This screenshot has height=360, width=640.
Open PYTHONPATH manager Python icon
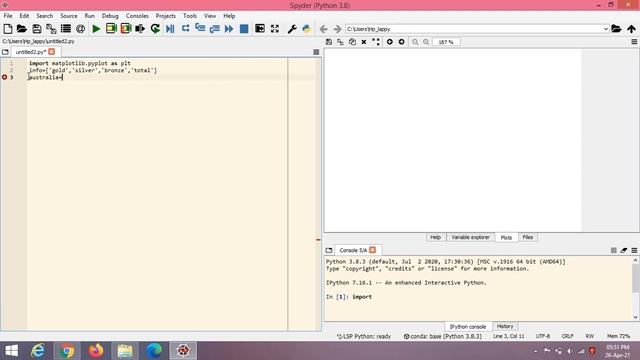coord(307,29)
